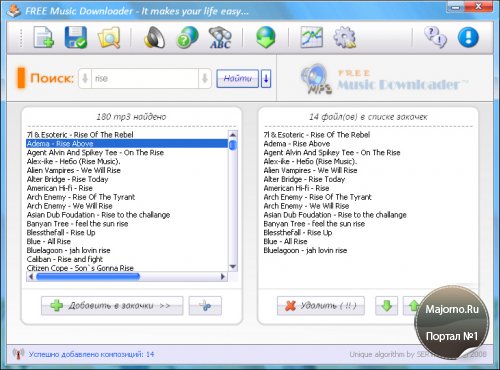Click the arrow left of the search field
Screen dimensions: 500x370
85,79
